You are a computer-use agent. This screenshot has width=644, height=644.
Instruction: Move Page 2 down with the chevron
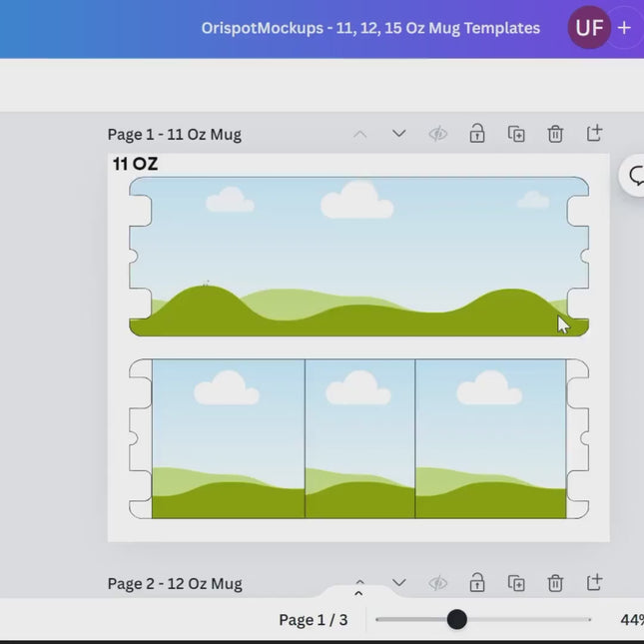(398, 583)
